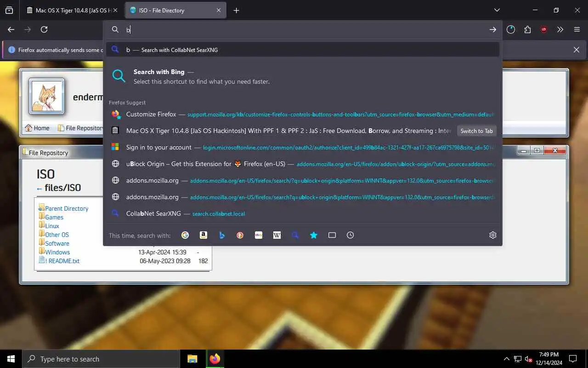Search bookmarks with the star icon
Viewport: 588px width, 368px height.
tap(314, 235)
